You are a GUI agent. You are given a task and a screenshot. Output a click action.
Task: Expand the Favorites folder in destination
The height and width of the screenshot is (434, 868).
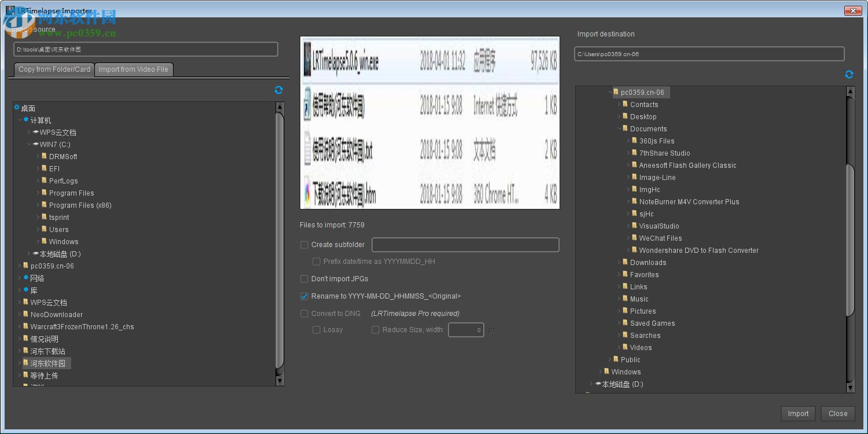[x=619, y=274]
